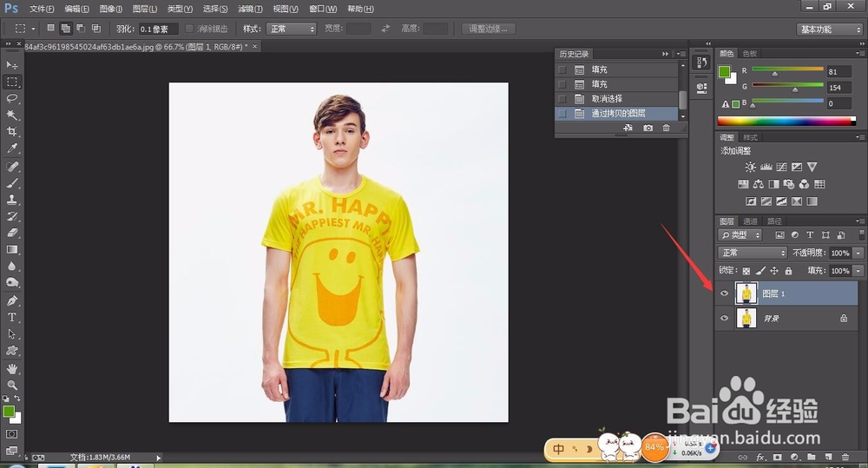Toggle the 消除锯齿 anti-alias checkbox

189,29
